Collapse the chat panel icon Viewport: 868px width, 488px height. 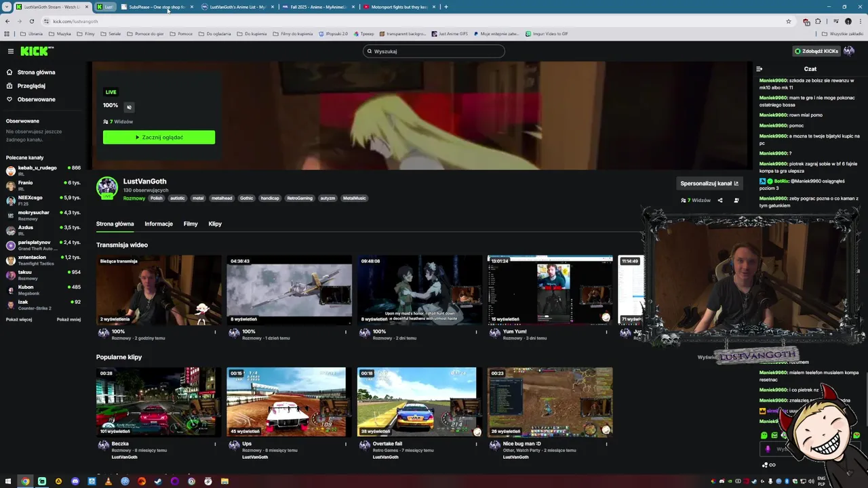(759, 69)
